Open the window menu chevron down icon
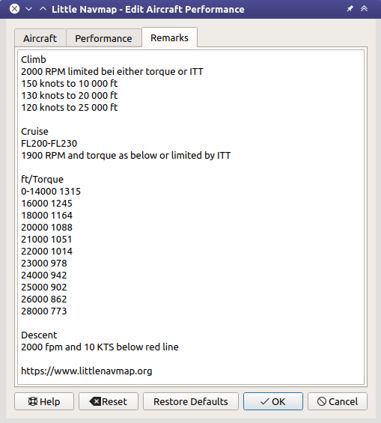The height and width of the screenshot is (423, 381). [29, 9]
